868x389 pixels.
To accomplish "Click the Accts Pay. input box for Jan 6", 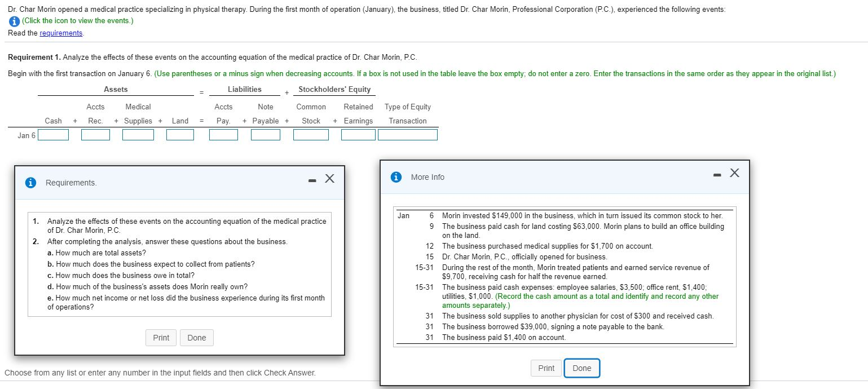I will click(223, 135).
